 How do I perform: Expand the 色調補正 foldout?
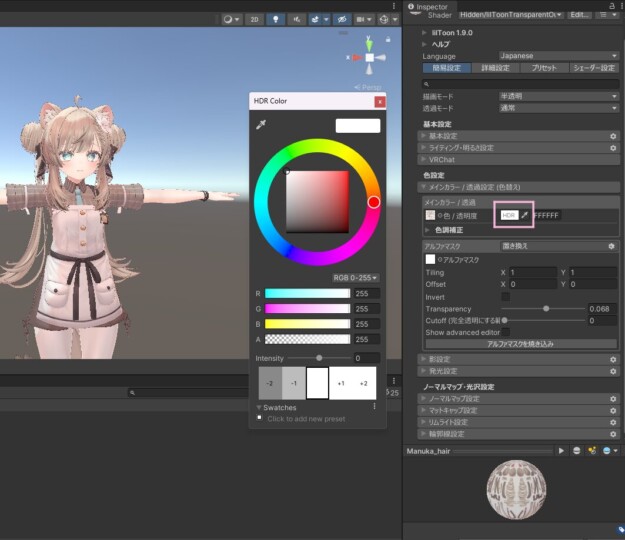click(x=427, y=230)
